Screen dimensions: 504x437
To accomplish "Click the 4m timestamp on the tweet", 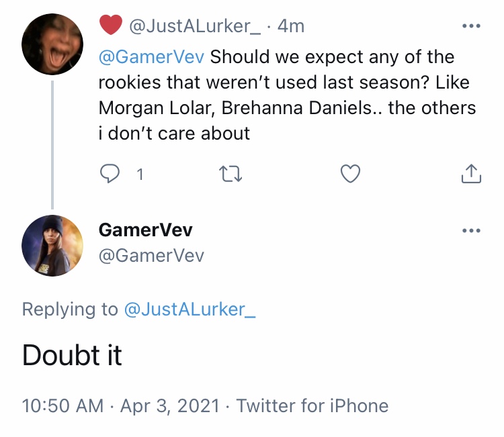I will (290, 26).
